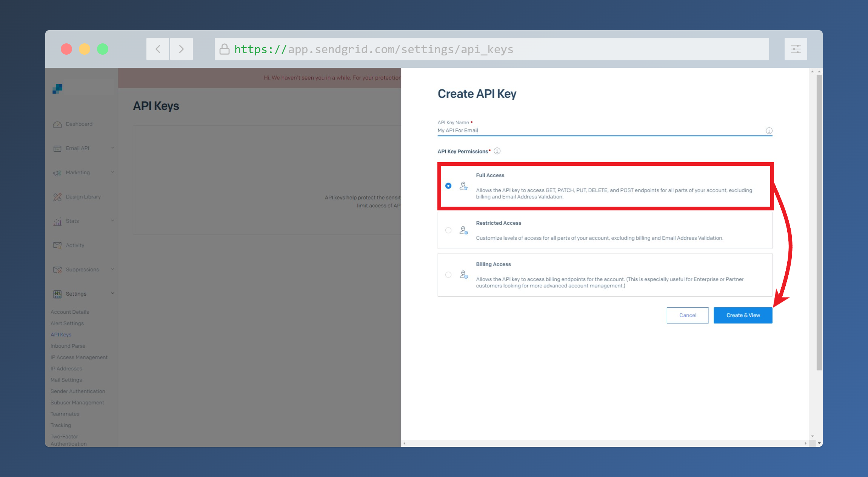Expand the Email API menu chevron
The height and width of the screenshot is (477, 868).
[x=112, y=148]
